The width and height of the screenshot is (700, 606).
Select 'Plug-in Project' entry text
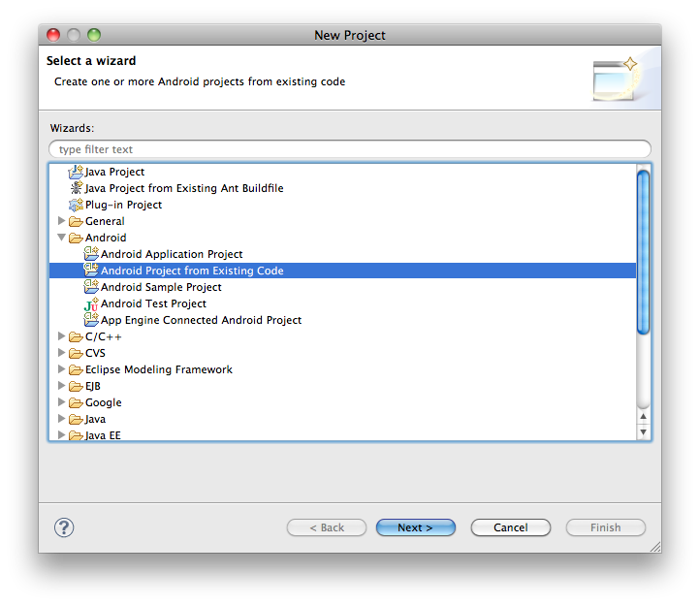[124, 205]
